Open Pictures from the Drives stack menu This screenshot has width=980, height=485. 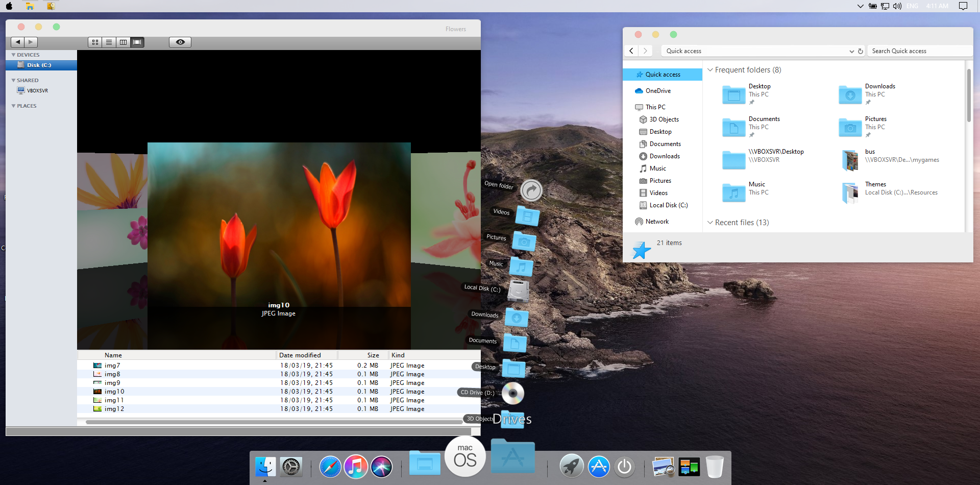(524, 241)
